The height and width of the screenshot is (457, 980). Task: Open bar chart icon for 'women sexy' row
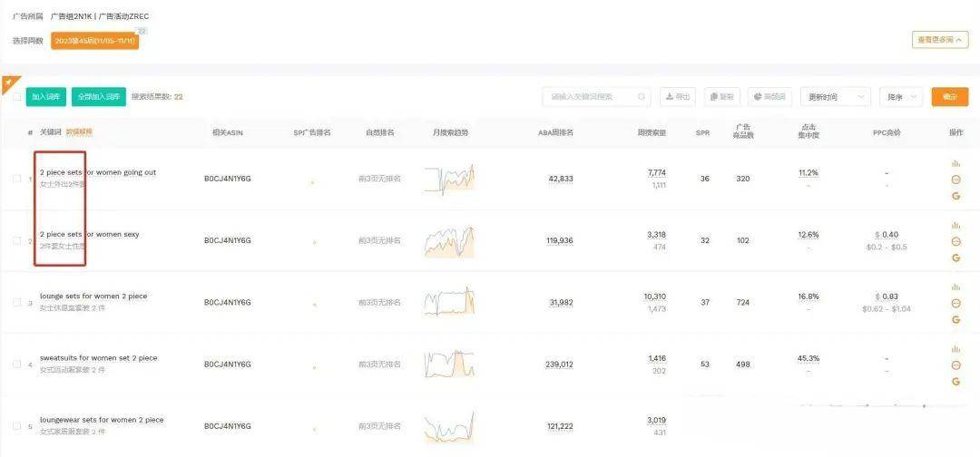(x=955, y=226)
